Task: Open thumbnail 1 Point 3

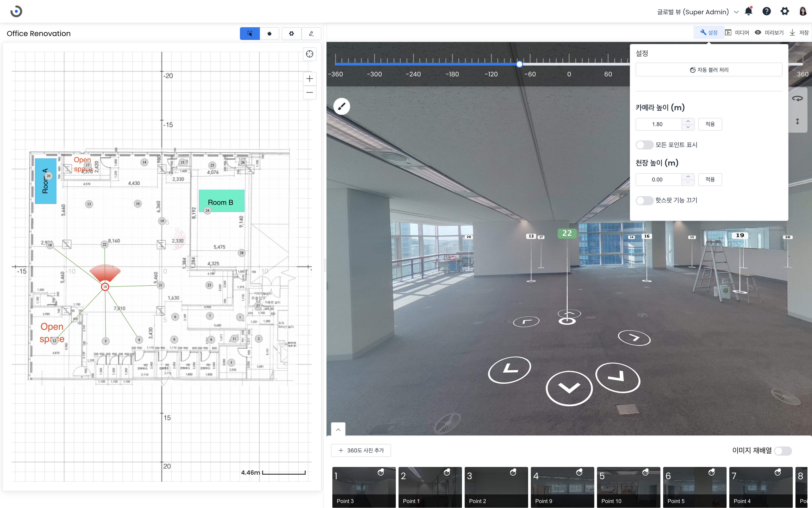Action: tap(364, 487)
